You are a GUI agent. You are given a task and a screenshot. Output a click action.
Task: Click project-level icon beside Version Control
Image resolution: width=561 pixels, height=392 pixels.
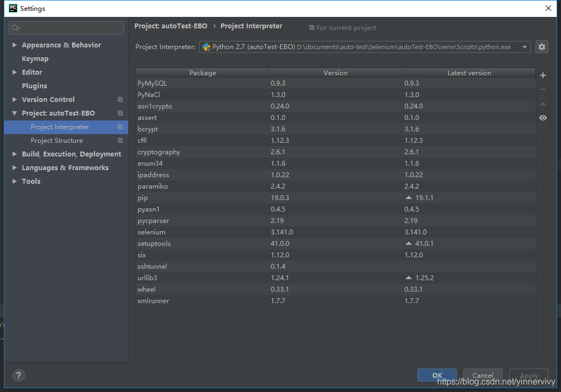pyautogui.click(x=120, y=99)
